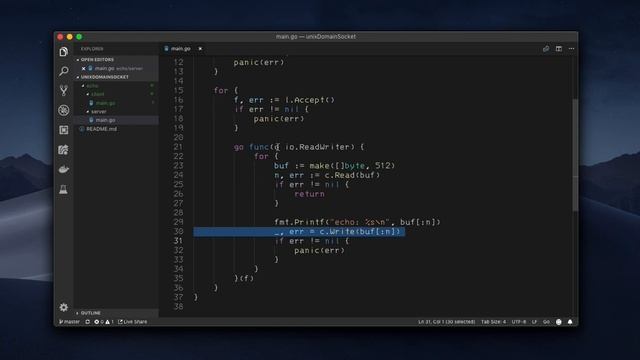Open the editor More Actions ellipsis
The width and height of the screenshot is (640, 360).
[571, 49]
